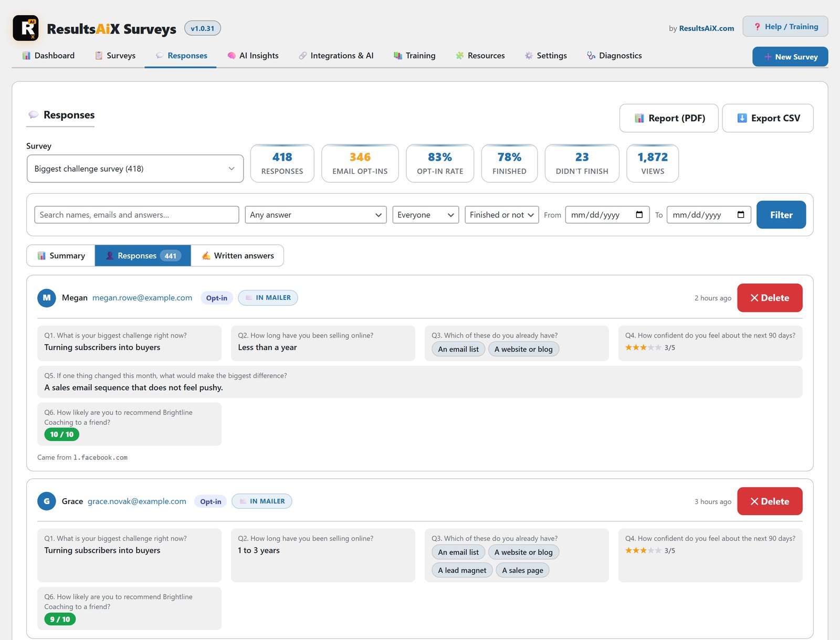Click Report (PDF) button
Image resolution: width=840 pixels, height=640 pixels.
click(669, 118)
